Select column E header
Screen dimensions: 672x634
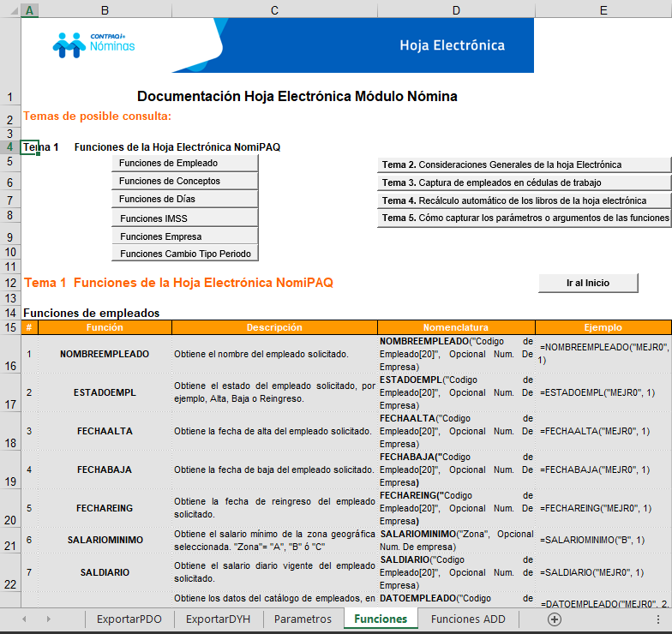click(603, 10)
